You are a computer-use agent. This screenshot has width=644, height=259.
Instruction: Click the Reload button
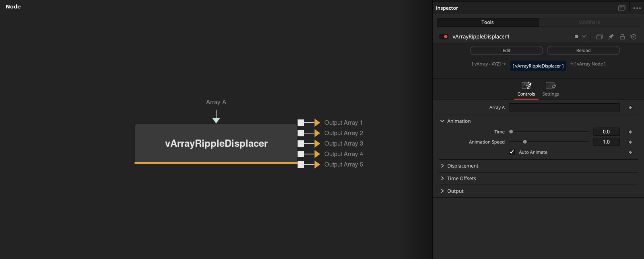coord(583,50)
